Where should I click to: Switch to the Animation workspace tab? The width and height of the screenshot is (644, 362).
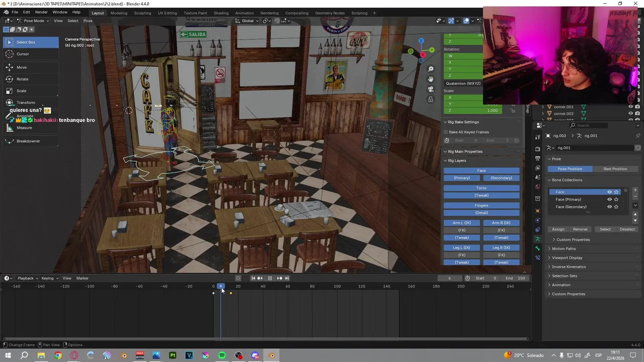245,13
